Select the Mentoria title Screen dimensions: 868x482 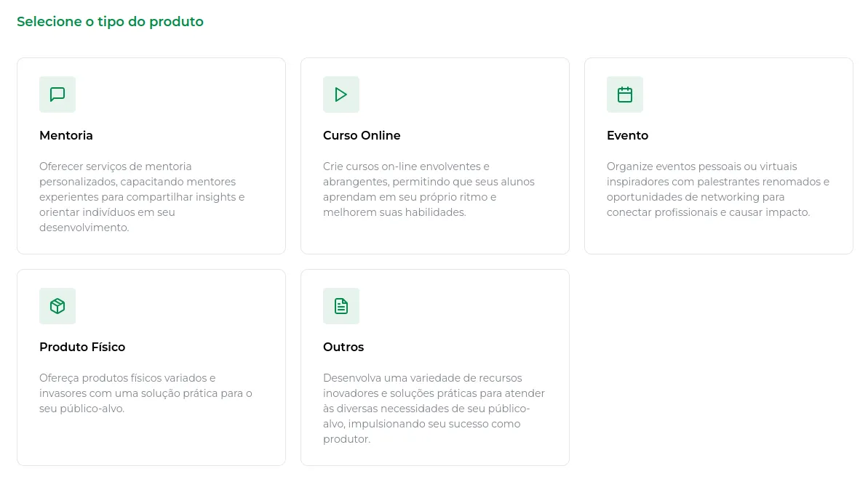click(x=66, y=135)
